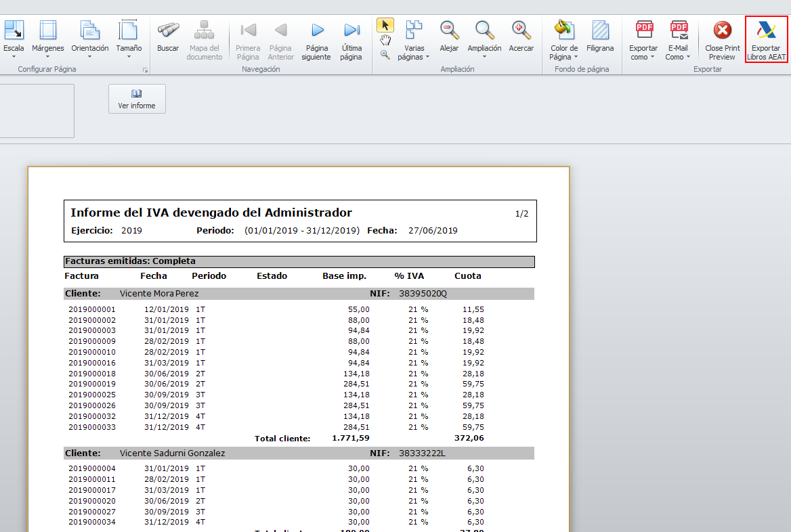Activate the hand pan tool
Image resolution: width=791 pixels, height=532 pixels.
click(x=385, y=41)
